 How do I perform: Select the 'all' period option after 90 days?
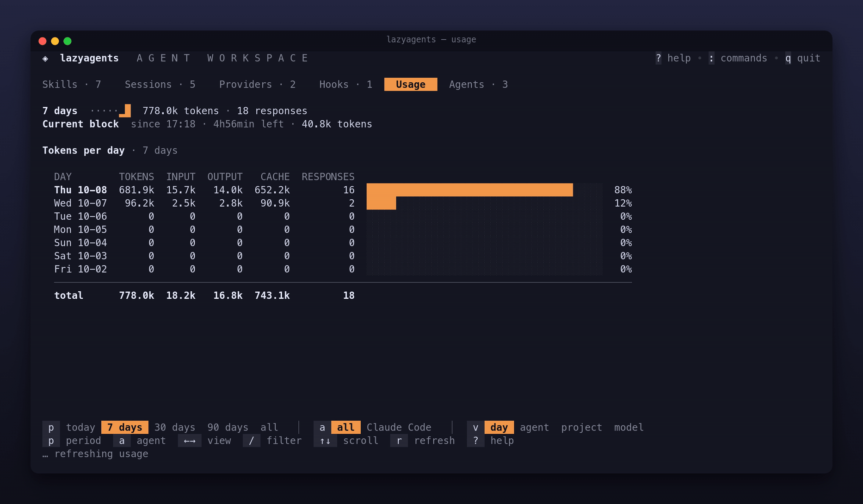pyautogui.click(x=269, y=427)
